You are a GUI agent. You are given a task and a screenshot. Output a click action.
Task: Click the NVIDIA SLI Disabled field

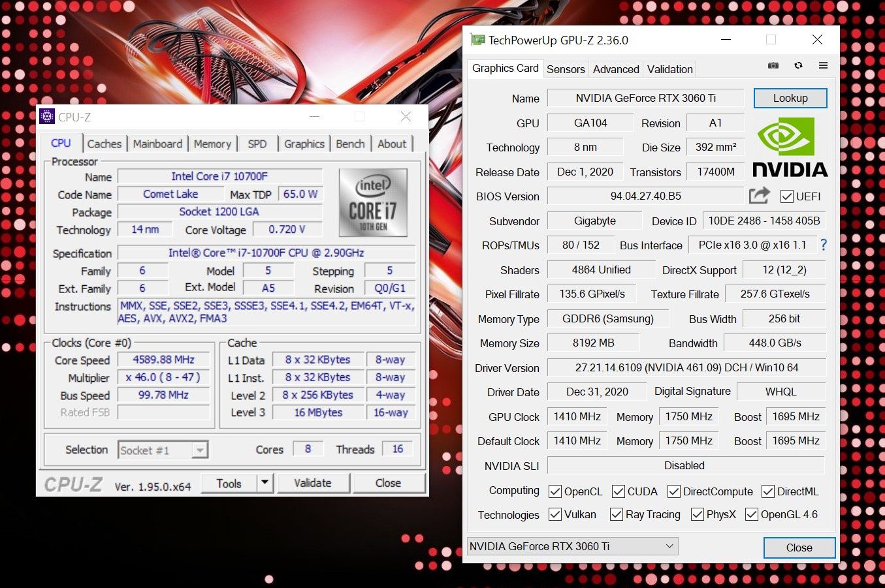coord(686,465)
